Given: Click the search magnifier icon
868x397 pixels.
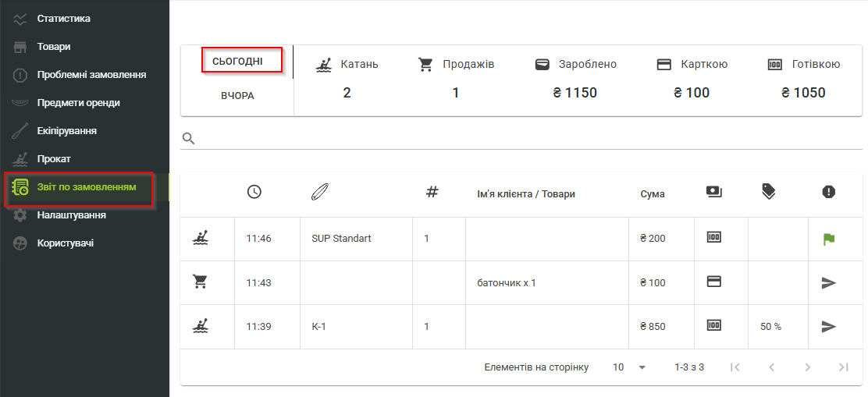Looking at the screenshot, I should pyautogui.click(x=188, y=138).
